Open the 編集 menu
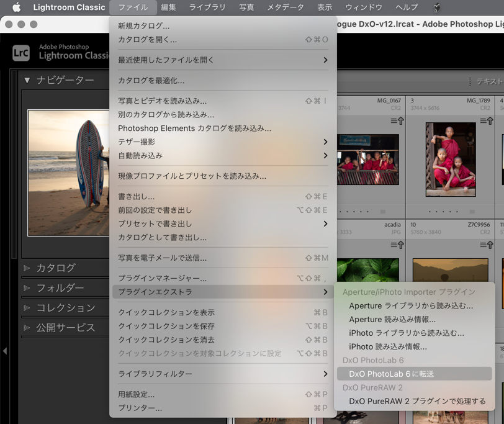The image size is (504, 424). click(168, 7)
